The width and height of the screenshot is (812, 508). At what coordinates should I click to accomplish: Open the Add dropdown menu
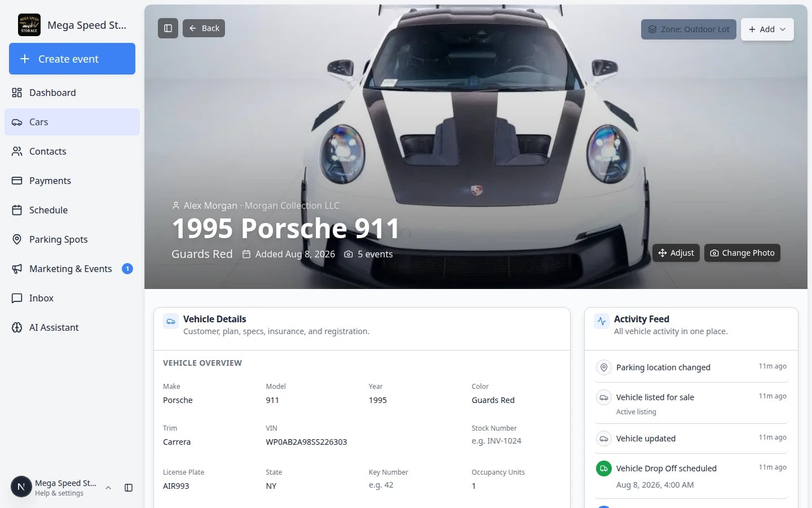tap(767, 29)
